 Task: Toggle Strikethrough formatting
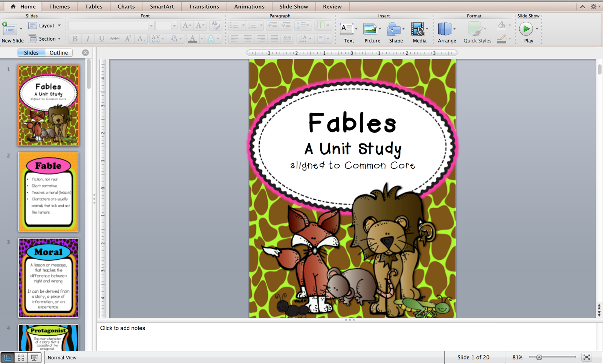[115, 38]
